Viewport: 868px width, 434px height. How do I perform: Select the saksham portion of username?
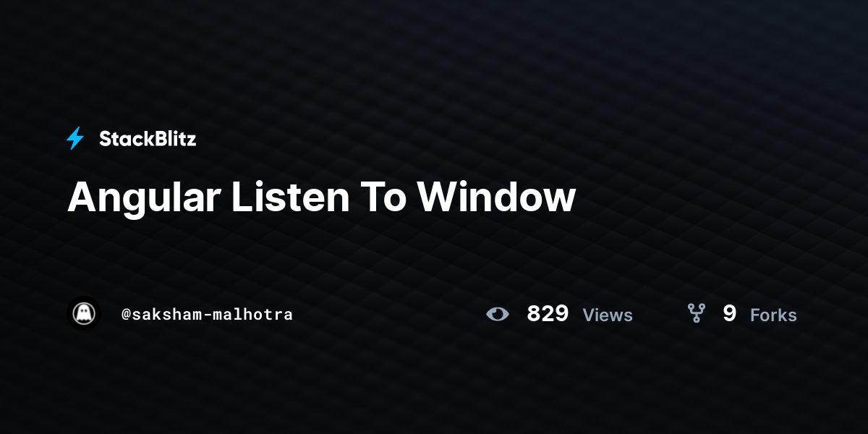[171, 314]
